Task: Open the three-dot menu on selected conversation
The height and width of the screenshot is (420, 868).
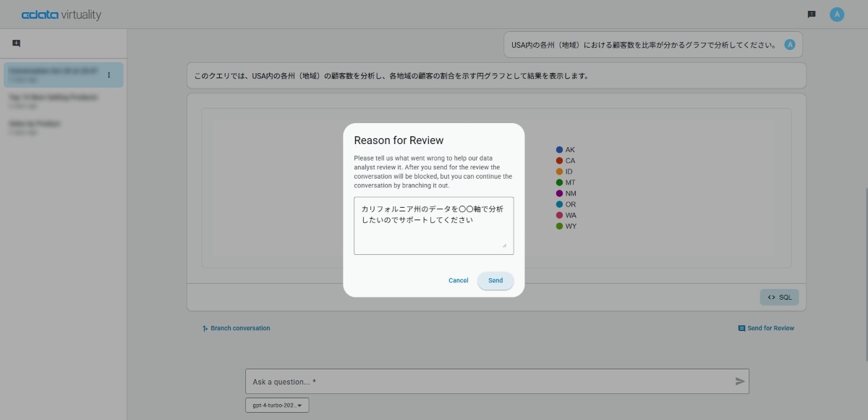Action: tap(109, 75)
